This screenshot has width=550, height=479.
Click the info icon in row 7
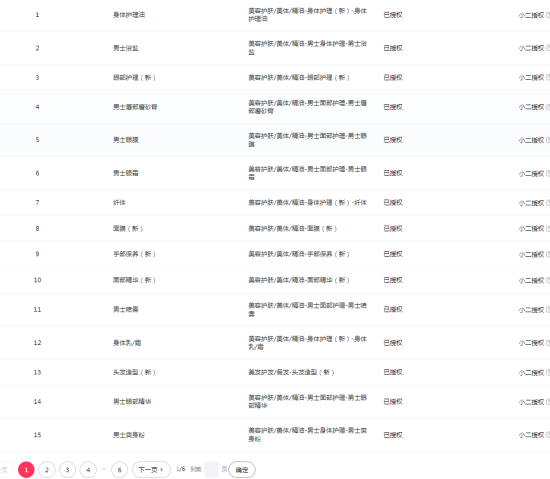point(548,203)
